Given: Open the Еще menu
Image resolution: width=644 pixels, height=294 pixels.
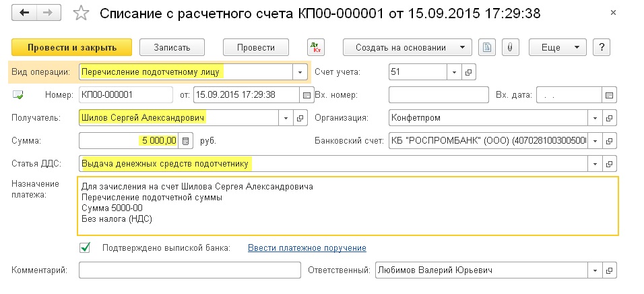Looking at the screenshot, I should click(557, 47).
